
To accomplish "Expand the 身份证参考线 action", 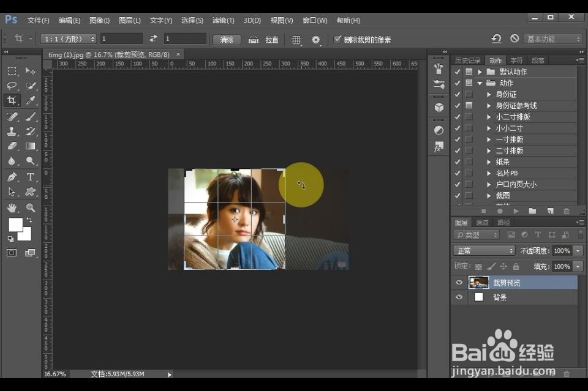I will pos(489,106).
